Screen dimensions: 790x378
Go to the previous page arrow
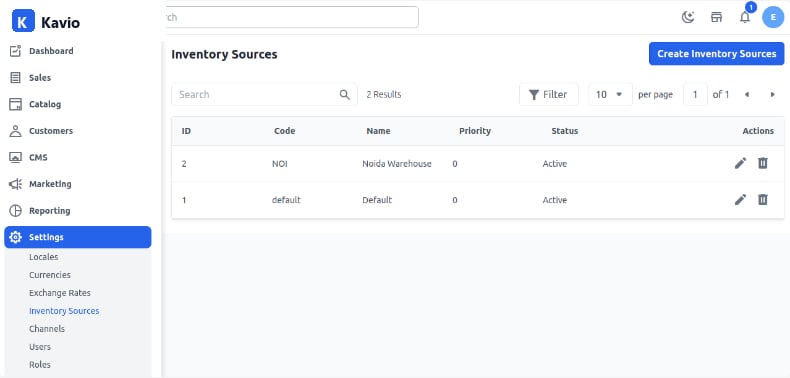coord(747,94)
